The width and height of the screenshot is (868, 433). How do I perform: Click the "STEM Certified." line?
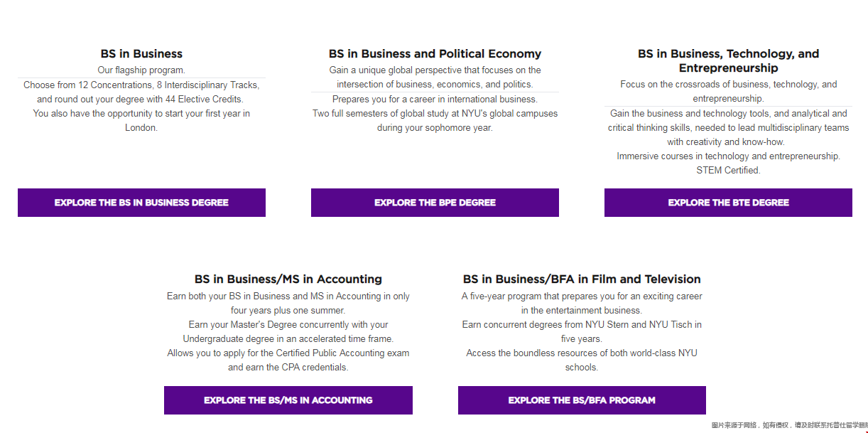pyautogui.click(x=728, y=171)
